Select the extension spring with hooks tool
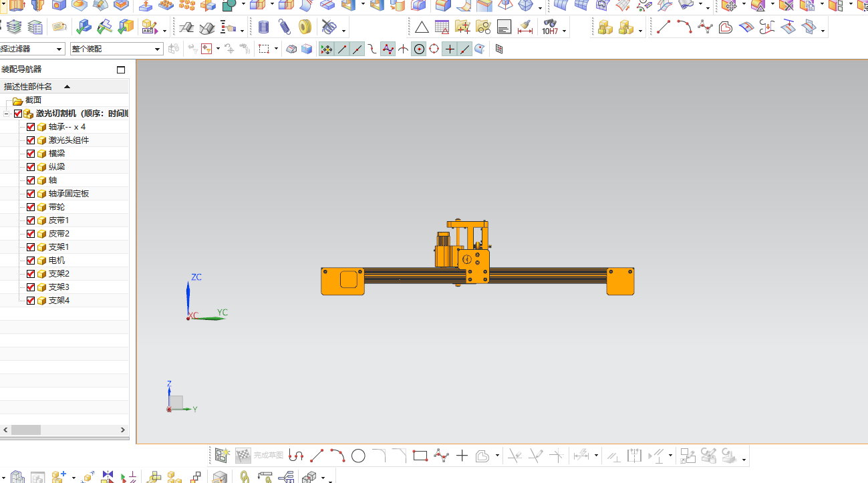 tap(285, 27)
